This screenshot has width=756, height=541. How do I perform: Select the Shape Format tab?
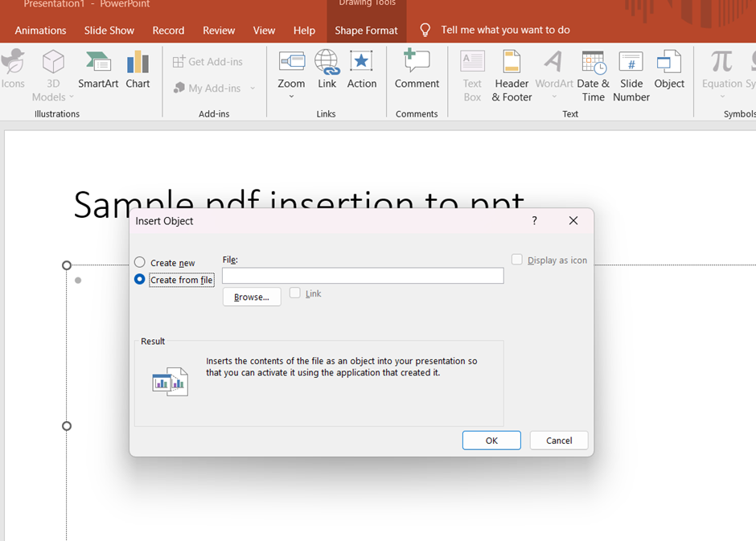tap(367, 31)
